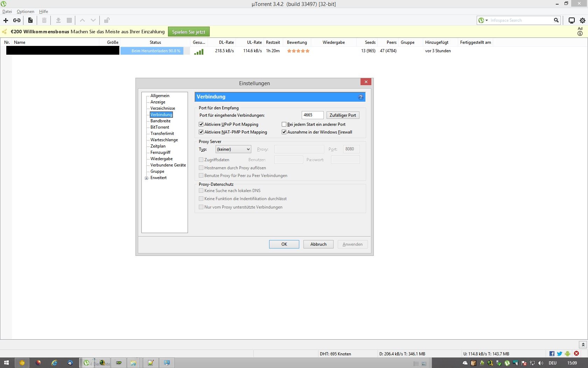588x368 pixels.
Task: Click the Abbruch button
Action: coord(318,244)
